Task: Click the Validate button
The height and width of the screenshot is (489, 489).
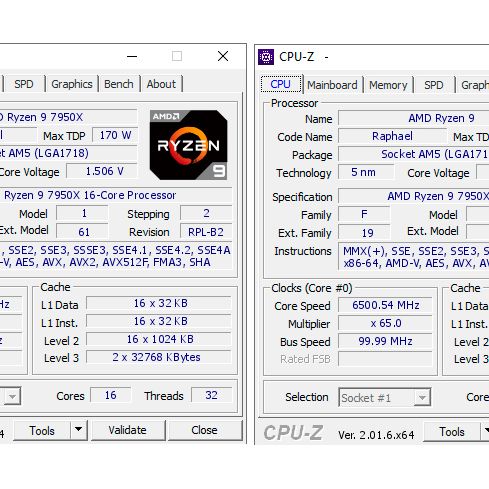Action: (128, 430)
